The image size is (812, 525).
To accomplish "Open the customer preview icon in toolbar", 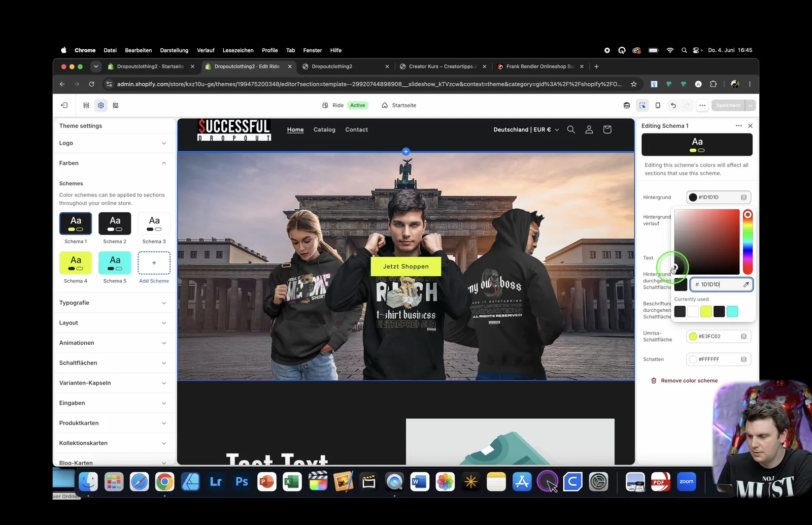I will tap(627, 105).
